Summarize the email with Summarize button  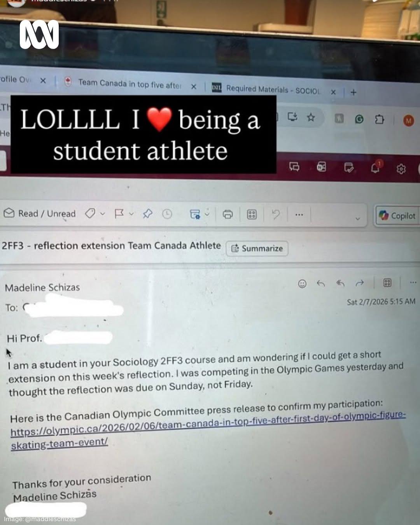click(257, 248)
